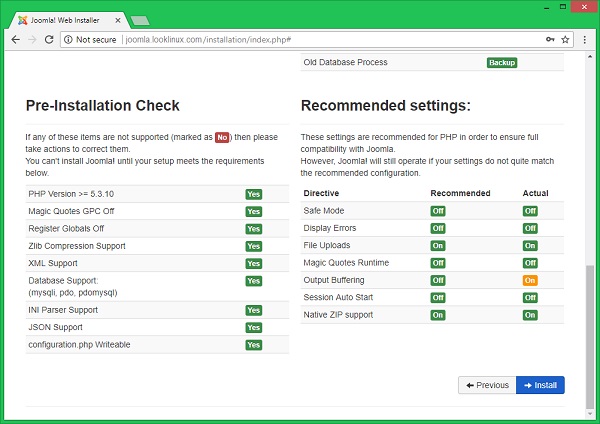Screen dimensions: 600x424
Task: Click the configuration.php Writeable label
Action: [79, 345]
